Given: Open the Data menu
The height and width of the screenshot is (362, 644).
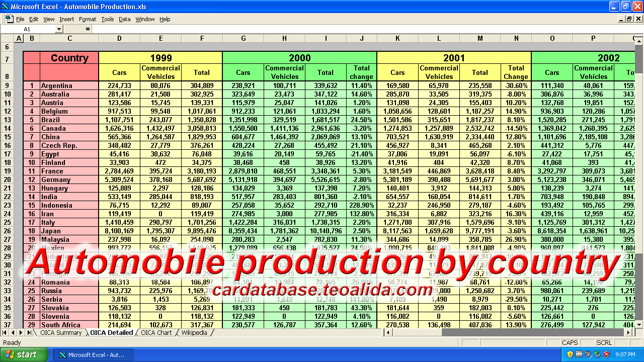Looking at the screenshot, I should (x=124, y=19).
